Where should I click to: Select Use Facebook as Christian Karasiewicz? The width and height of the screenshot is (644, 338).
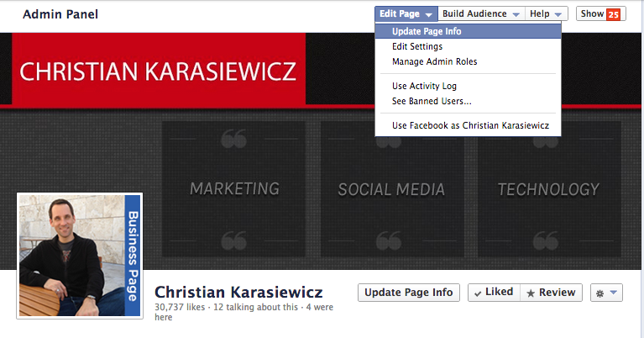click(468, 125)
